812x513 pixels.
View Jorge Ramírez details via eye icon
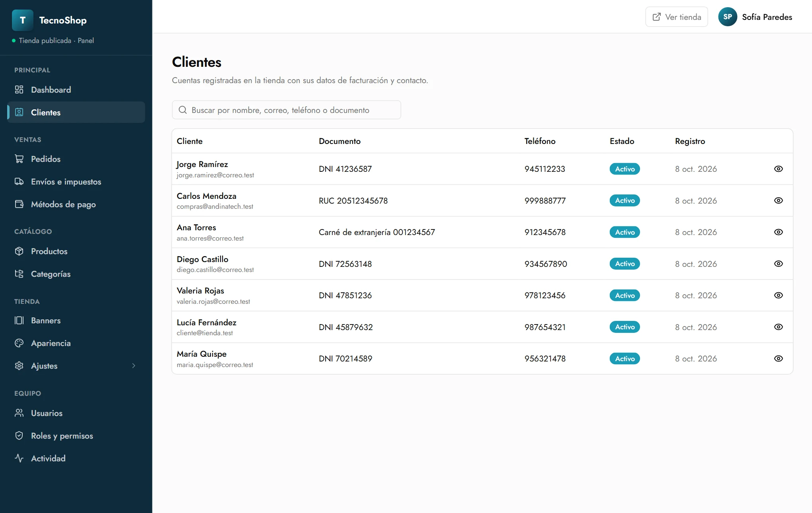(779, 169)
